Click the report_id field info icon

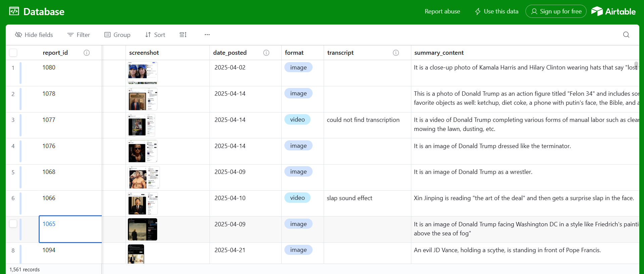tap(87, 53)
